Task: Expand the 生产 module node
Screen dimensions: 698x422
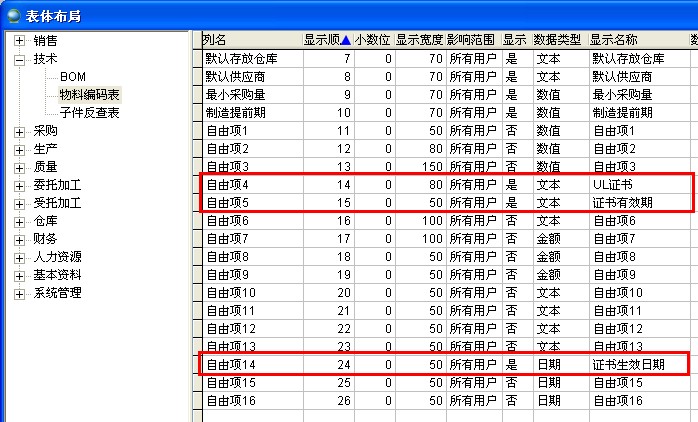Action: pyautogui.click(x=20, y=149)
